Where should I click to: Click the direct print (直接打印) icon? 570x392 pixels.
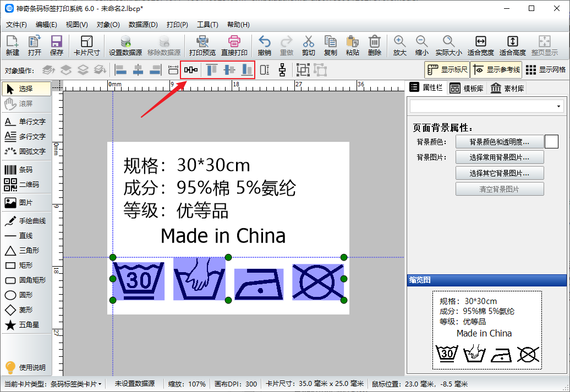[234, 46]
